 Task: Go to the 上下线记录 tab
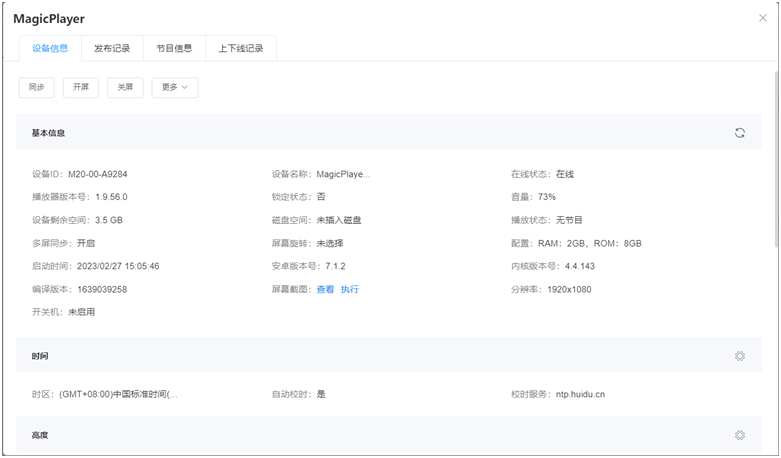pos(241,48)
